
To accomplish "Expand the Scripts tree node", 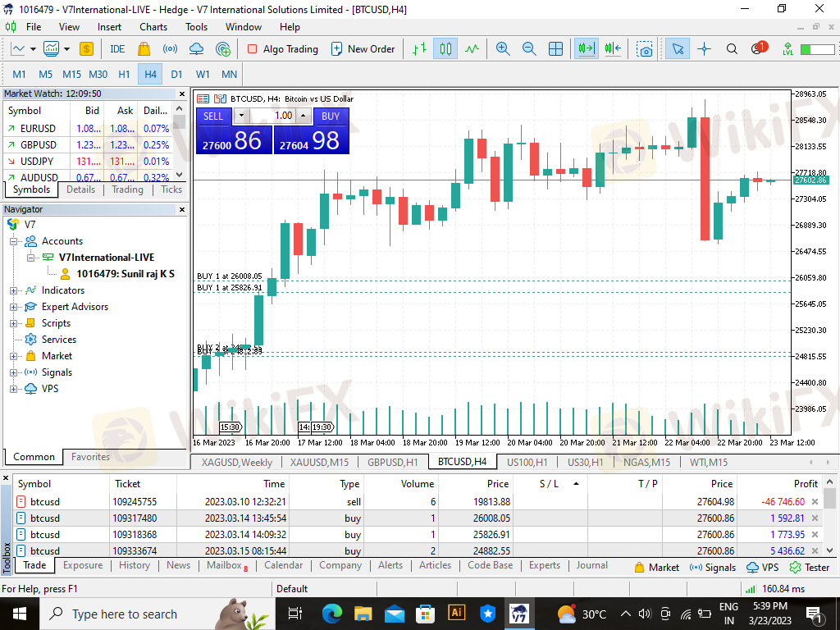I will pyautogui.click(x=13, y=323).
